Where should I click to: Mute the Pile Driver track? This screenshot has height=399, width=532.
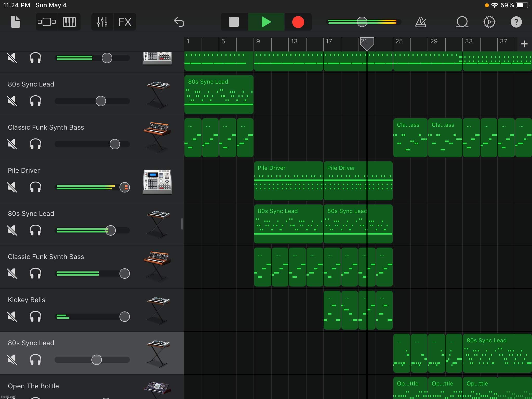click(x=12, y=187)
